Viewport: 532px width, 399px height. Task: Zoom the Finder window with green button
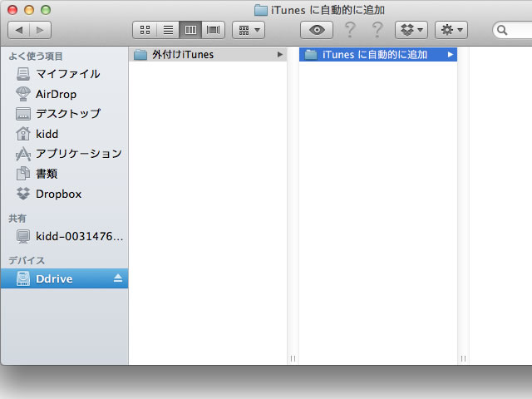(46, 10)
